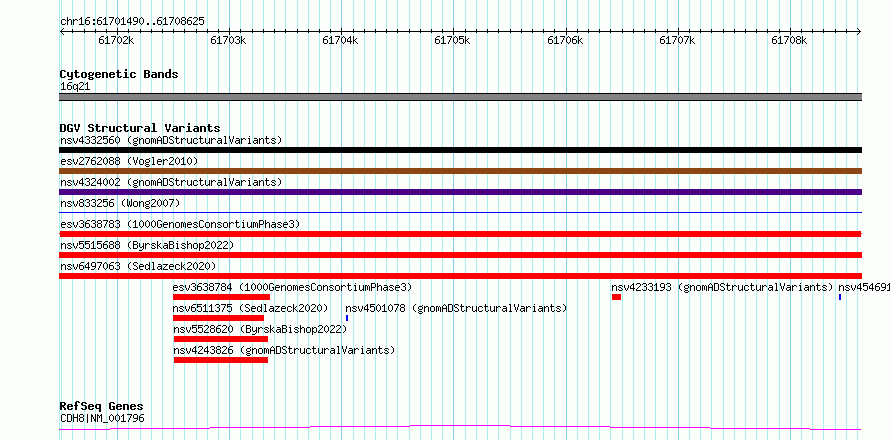890x440 pixels.
Task: Open nsv6497063 (Sedlazeck2020) label
Action: 138,266
